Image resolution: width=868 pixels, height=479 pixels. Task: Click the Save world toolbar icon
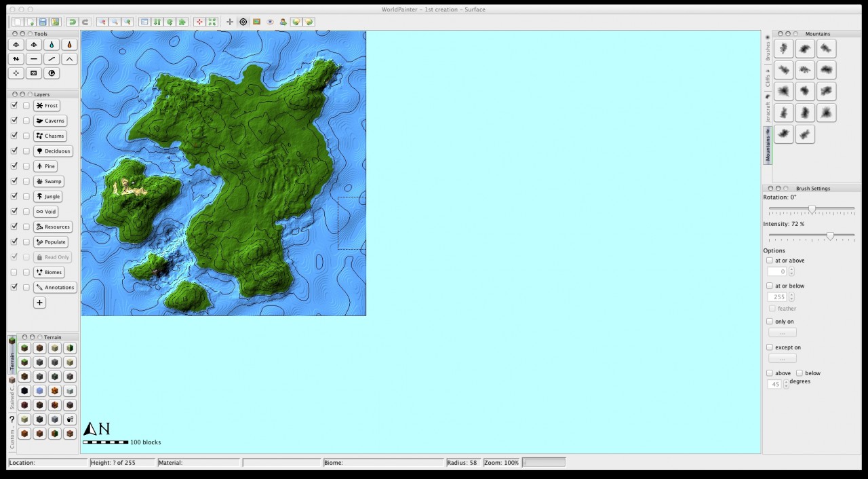(x=43, y=22)
